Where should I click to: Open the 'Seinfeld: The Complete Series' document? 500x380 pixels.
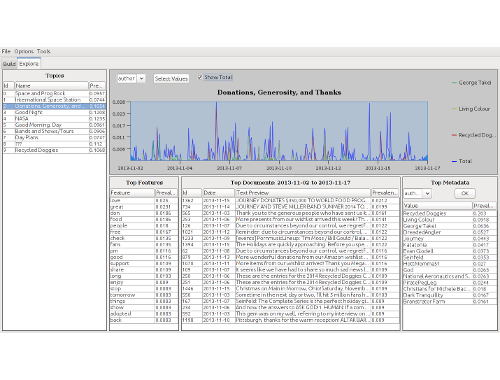click(x=290, y=301)
